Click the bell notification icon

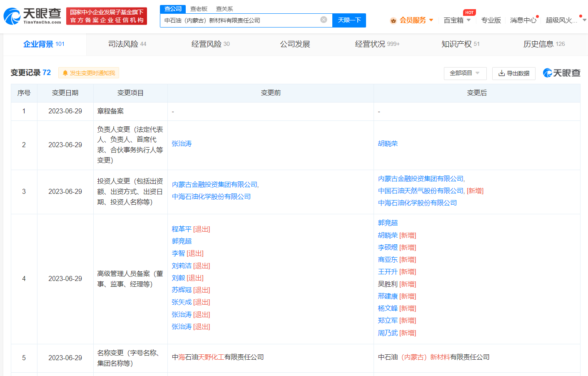tap(65, 73)
